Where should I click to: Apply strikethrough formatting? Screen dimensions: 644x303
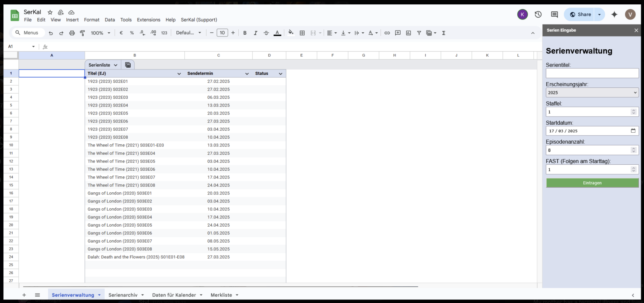[266, 33]
